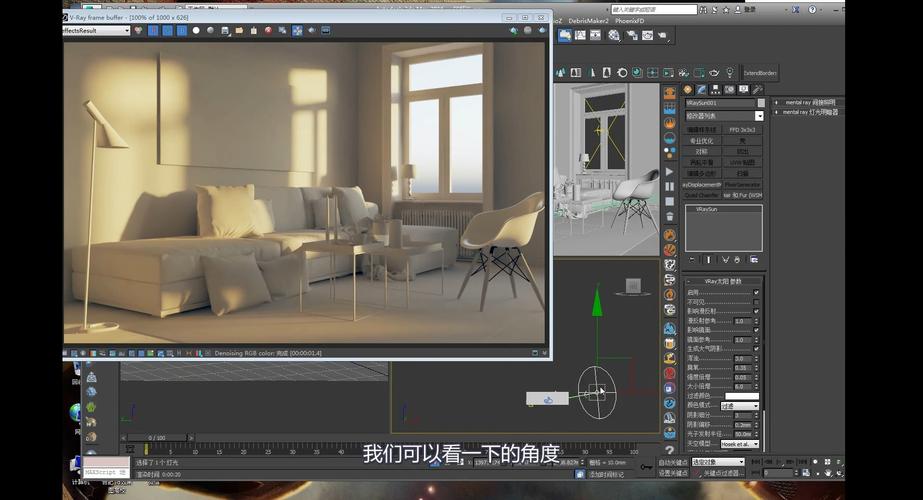
Task: Click the white filter color swatch
Action: (742, 396)
